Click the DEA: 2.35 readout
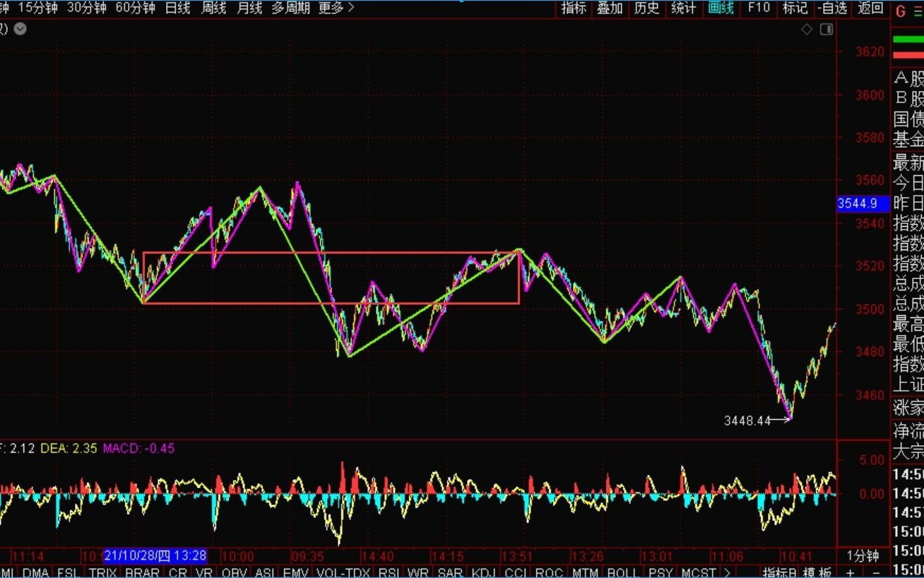Viewport: 924px width, 578px height. 69,448
